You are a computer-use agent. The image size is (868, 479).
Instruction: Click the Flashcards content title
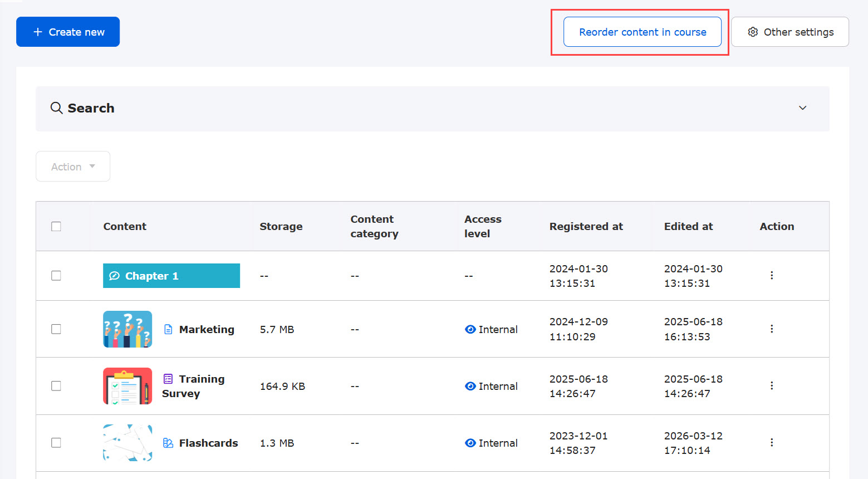click(x=208, y=443)
